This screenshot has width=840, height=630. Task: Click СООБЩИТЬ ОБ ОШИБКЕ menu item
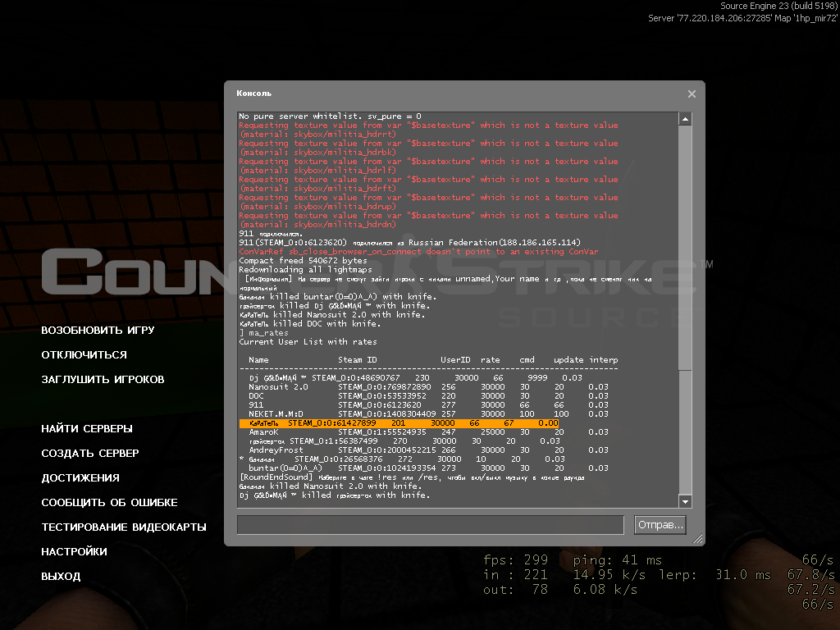pyautogui.click(x=109, y=503)
